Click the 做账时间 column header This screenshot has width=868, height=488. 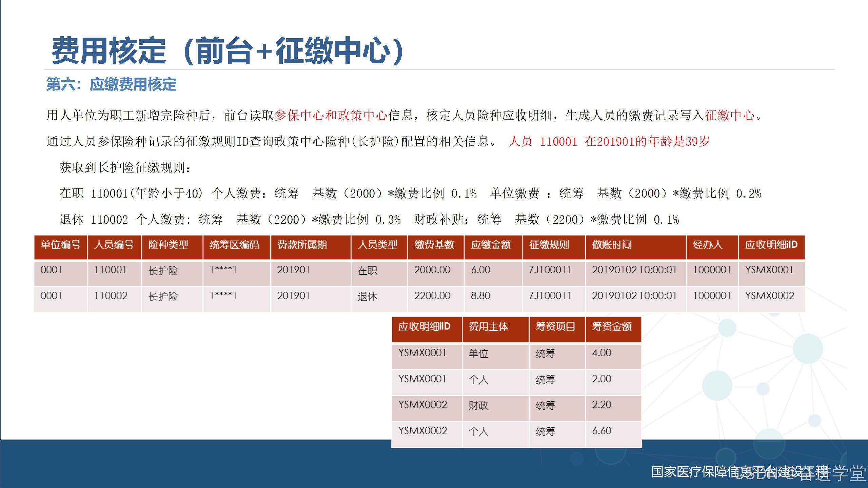coord(612,245)
